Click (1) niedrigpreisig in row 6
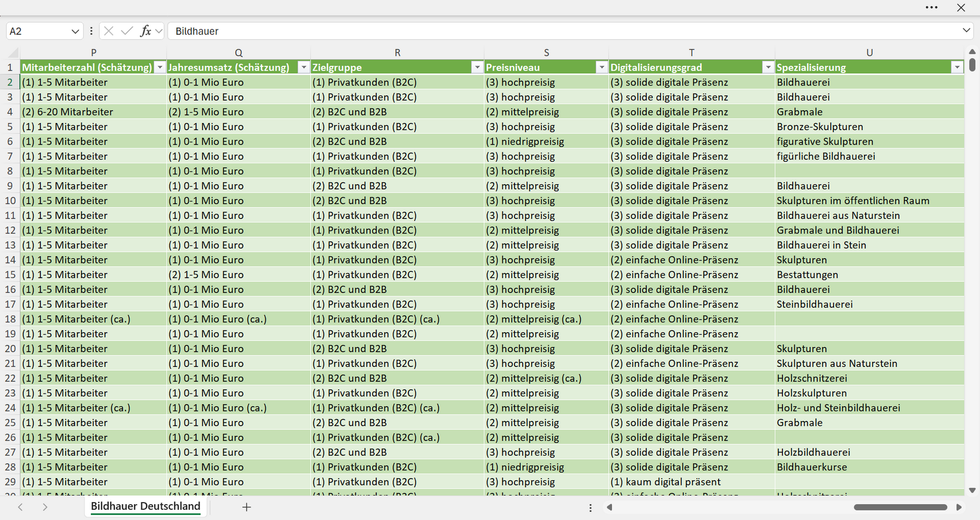Image resolution: width=980 pixels, height=520 pixels. point(547,142)
